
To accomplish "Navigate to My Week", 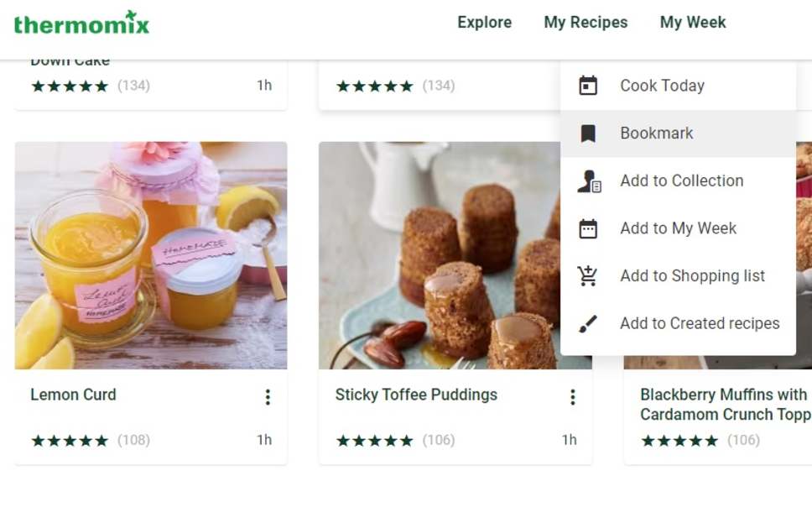I will [x=692, y=23].
